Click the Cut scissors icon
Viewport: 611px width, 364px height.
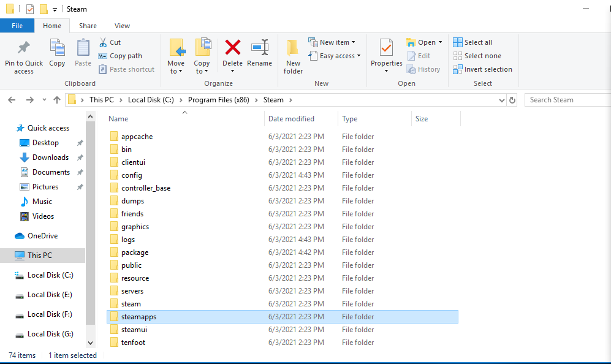pyautogui.click(x=103, y=42)
